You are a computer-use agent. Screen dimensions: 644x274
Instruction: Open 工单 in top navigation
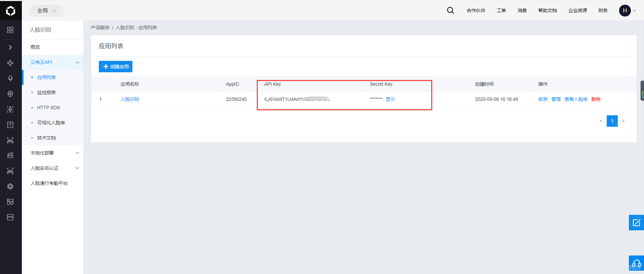pos(501,10)
